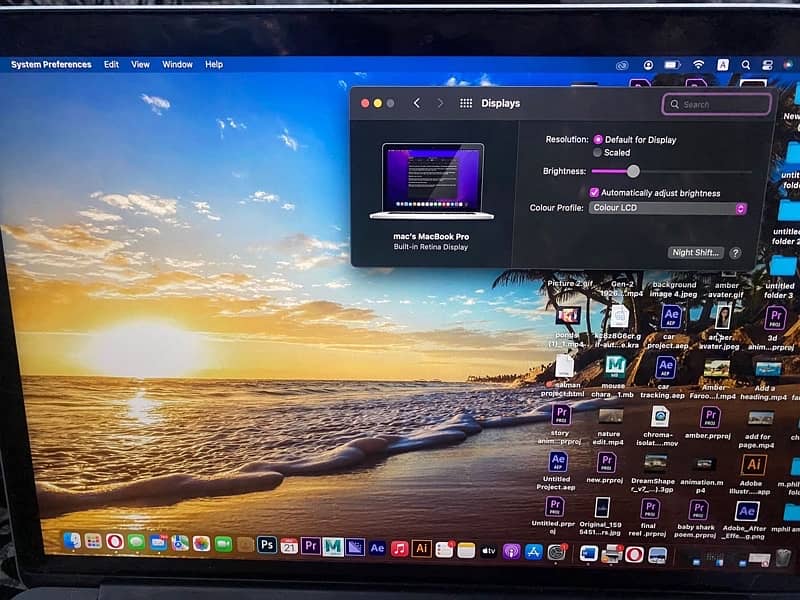Open Photoshop from the Dock
The width and height of the screenshot is (800, 600).
pos(267,545)
